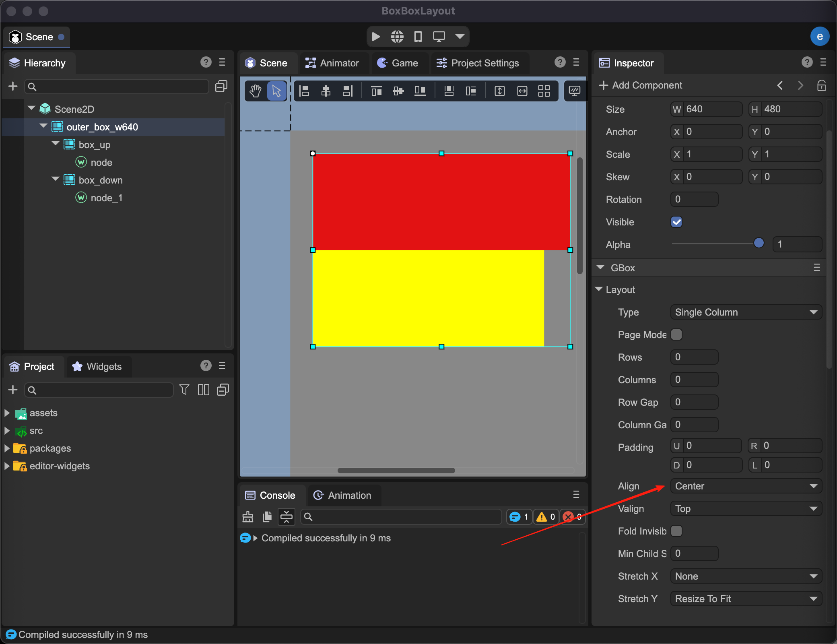Viewport: 837px width, 644px height.
Task: Click the filter icon in the Project panel
Action: tap(184, 390)
